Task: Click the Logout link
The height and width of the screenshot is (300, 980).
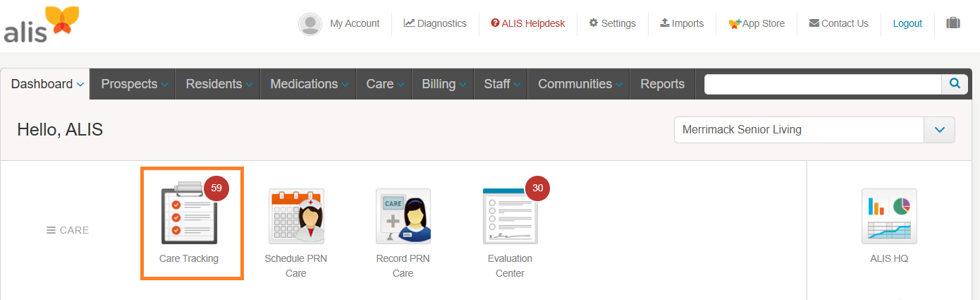Action: 907,23
